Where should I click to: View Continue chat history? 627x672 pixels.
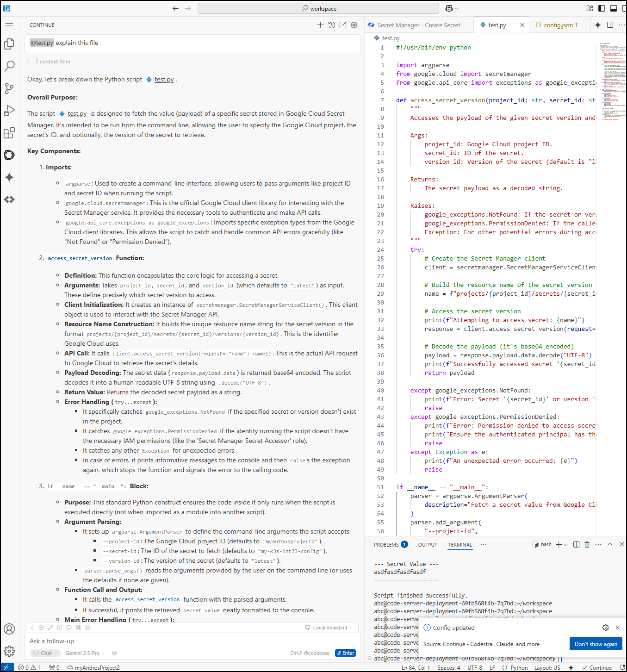pyautogui.click(x=332, y=25)
